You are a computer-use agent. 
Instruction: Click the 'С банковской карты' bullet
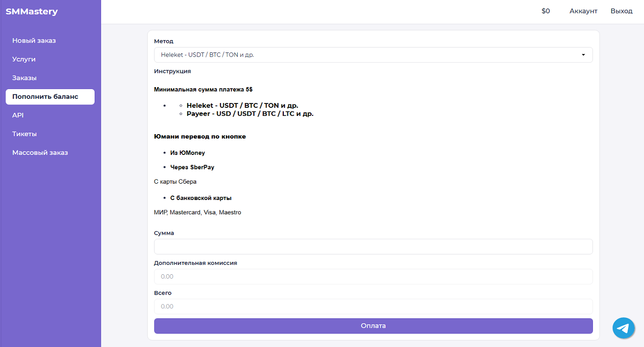(x=201, y=198)
